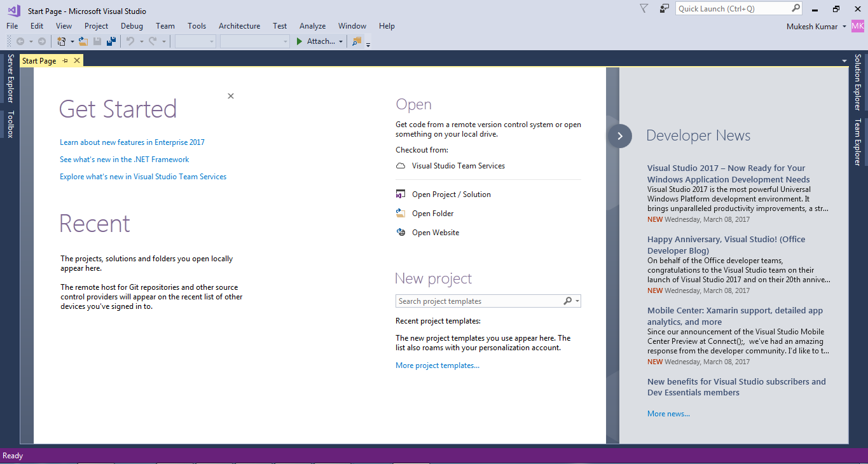Click Explore what's new in Visual Studio Team Services
This screenshot has height=464, width=868.
pos(143,177)
